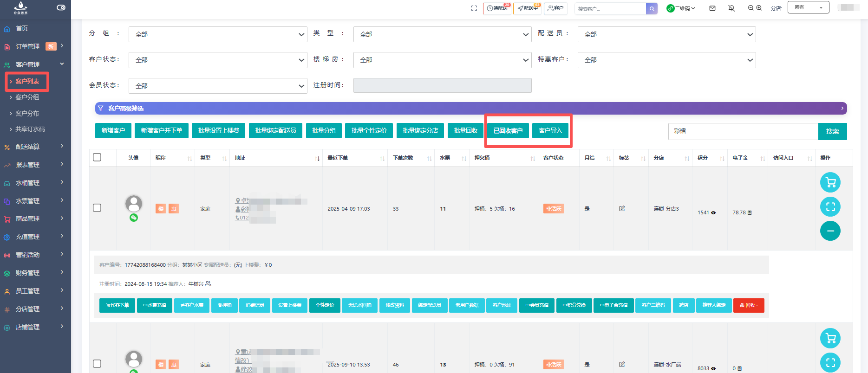Check the select-all header checkbox
Viewport: 868px width, 373px height.
[x=97, y=157]
